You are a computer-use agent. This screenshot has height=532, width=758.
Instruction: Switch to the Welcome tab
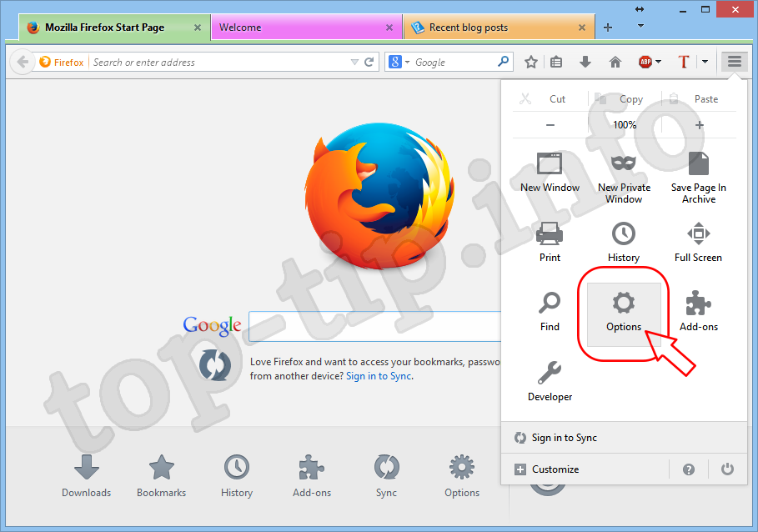coord(300,28)
